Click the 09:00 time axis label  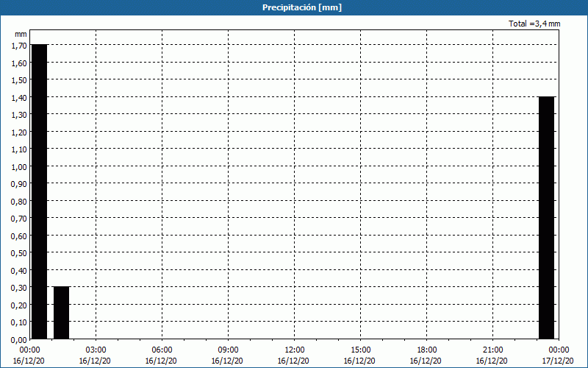pyautogui.click(x=228, y=350)
